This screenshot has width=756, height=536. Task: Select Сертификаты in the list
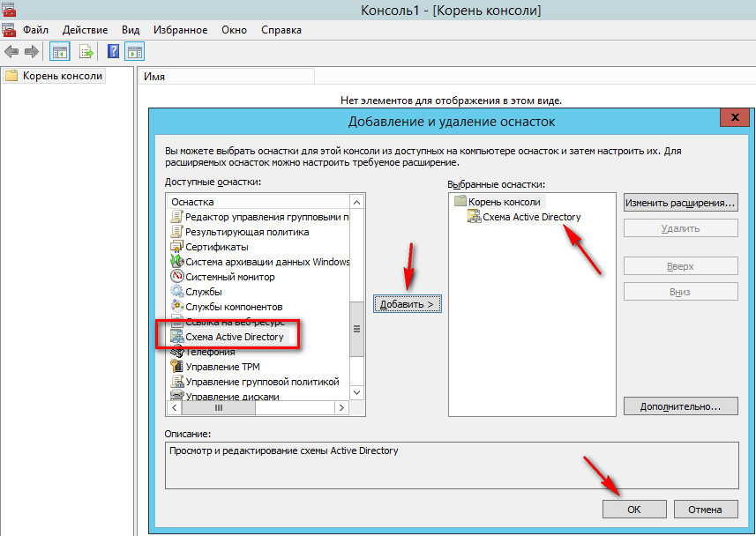(x=217, y=247)
